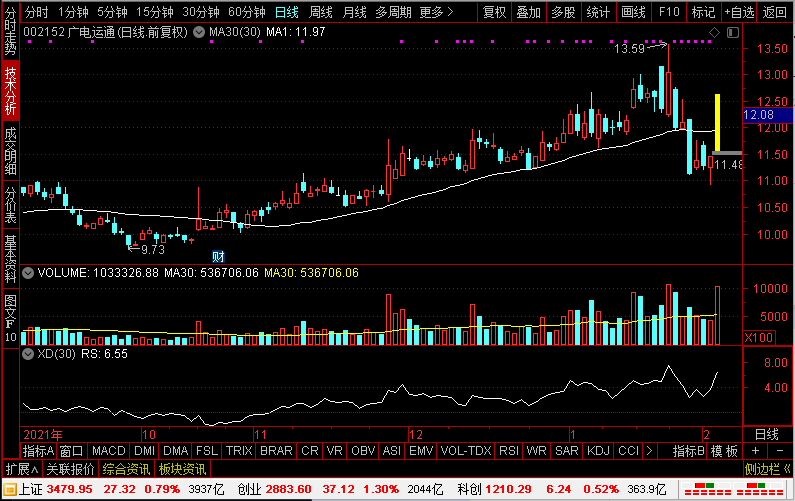Click the plus zoom-in button near 模板
The image size is (795, 501).
tap(755, 451)
